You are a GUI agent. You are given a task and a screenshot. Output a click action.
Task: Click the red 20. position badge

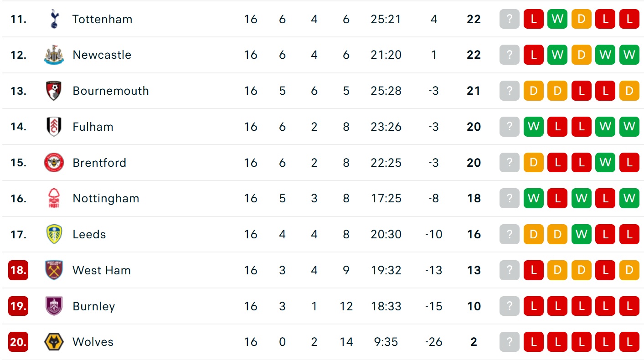coord(18,342)
